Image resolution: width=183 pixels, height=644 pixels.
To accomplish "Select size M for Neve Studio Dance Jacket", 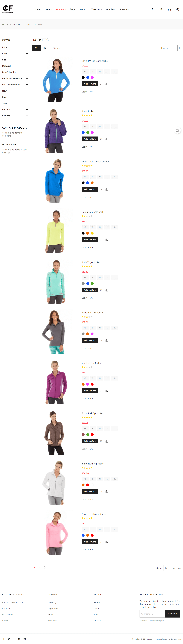I will (x=100, y=177).
